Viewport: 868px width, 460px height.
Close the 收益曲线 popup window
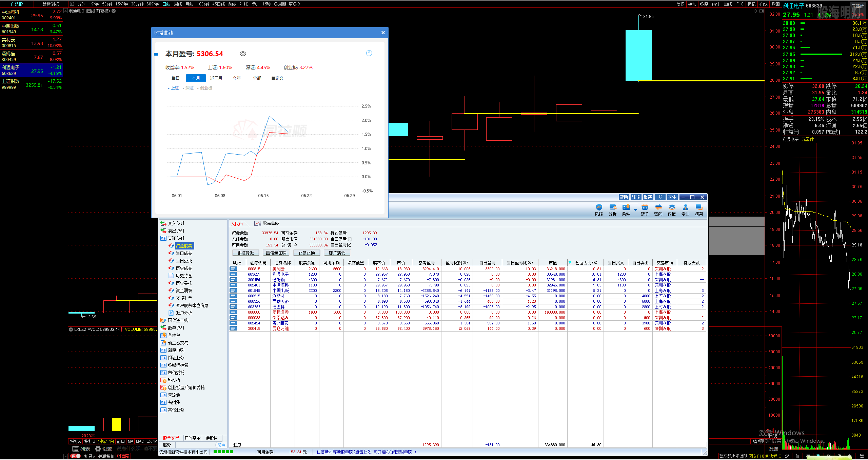coord(383,33)
